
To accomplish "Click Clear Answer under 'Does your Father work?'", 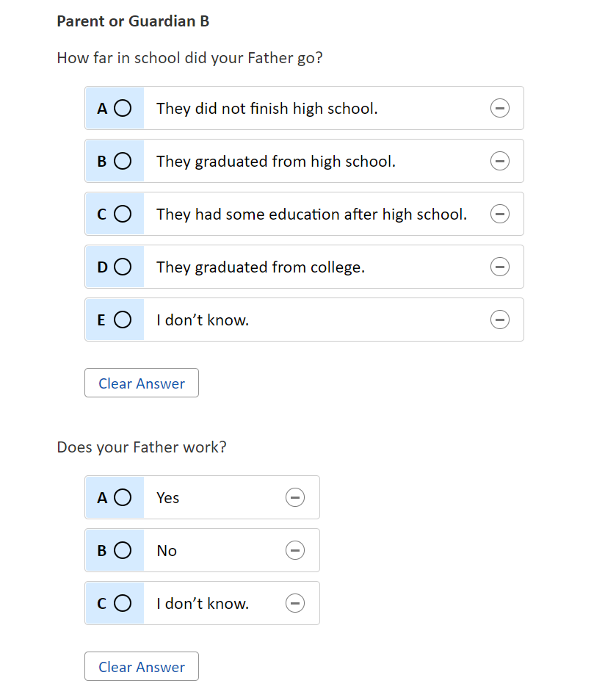I will coord(142,667).
